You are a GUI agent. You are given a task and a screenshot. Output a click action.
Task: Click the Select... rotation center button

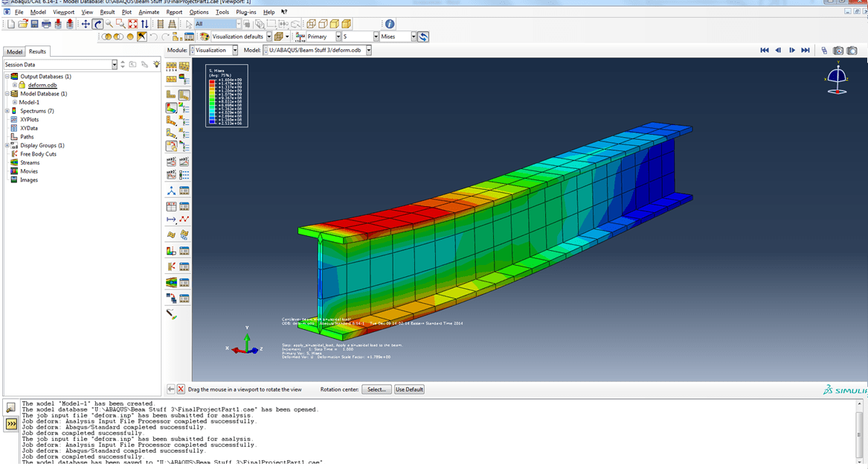(376, 389)
